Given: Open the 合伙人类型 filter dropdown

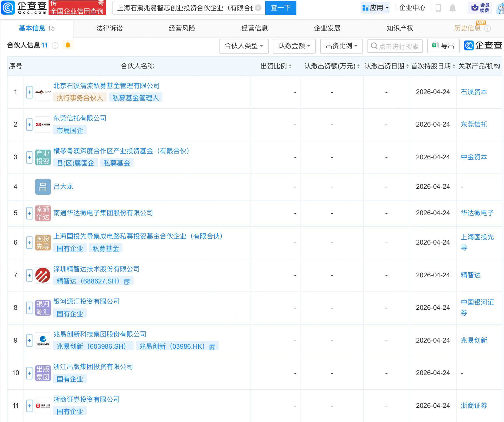Looking at the screenshot, I should tap(243, 46).
